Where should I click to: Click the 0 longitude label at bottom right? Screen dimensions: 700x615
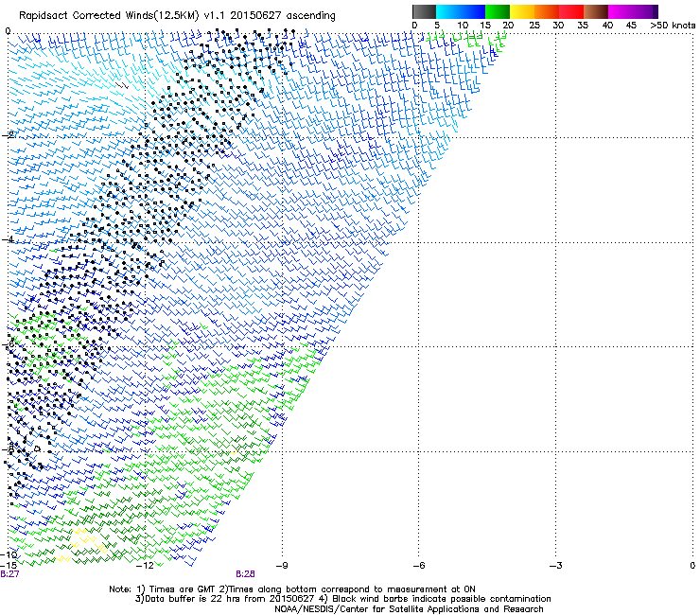pyautogui.click(x=692, y=566)
